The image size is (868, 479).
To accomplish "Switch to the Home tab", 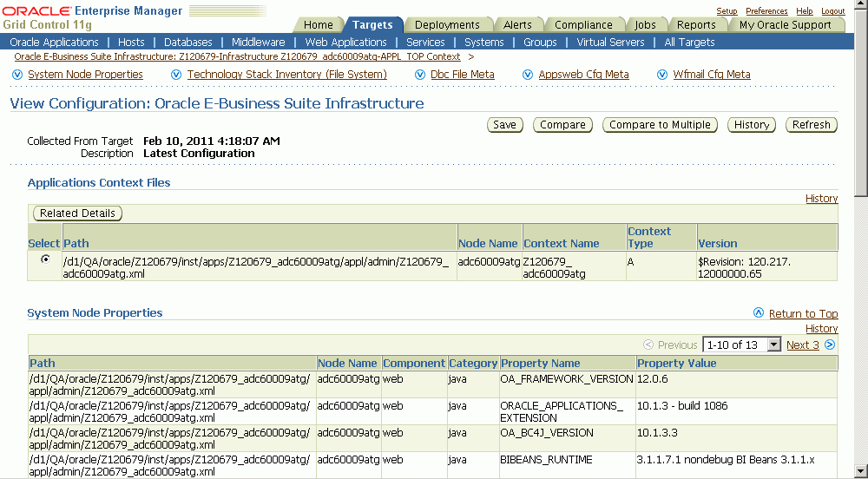I will pos(319,25).
